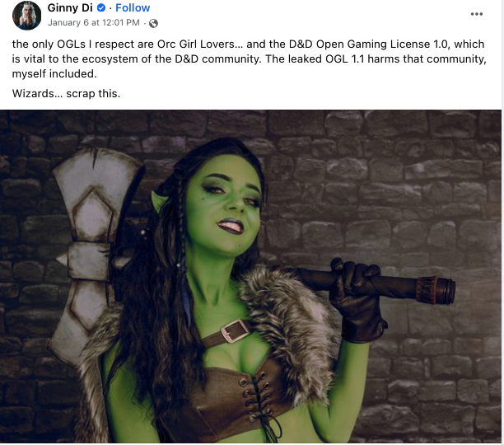Viewport: 504px width, 445px height.
Task: Open the orc cosplay photo
Action: point(250,277)
